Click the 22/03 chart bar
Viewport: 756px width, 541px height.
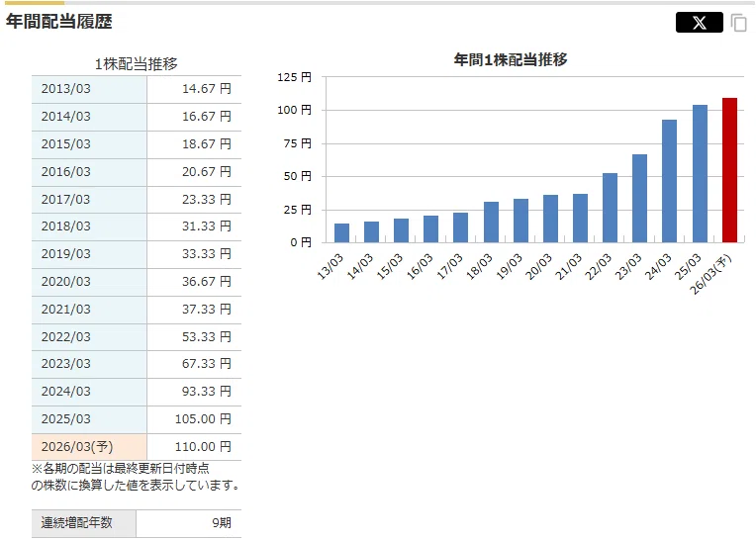pos(610,208)
